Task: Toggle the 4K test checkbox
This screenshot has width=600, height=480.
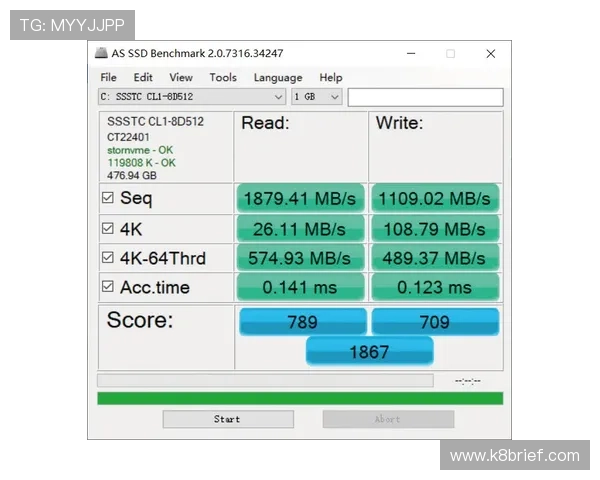Action: click(108, 228)
